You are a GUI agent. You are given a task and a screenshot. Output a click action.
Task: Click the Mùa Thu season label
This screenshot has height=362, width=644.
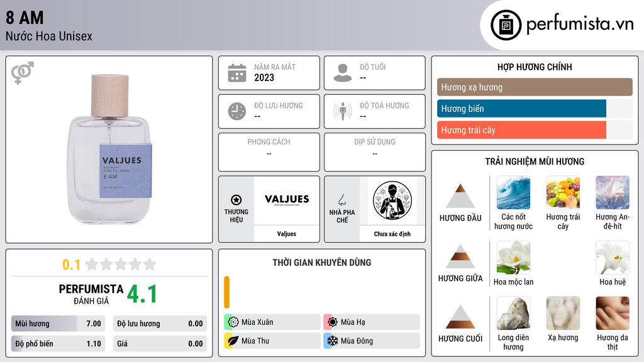[x=255, y=341]
